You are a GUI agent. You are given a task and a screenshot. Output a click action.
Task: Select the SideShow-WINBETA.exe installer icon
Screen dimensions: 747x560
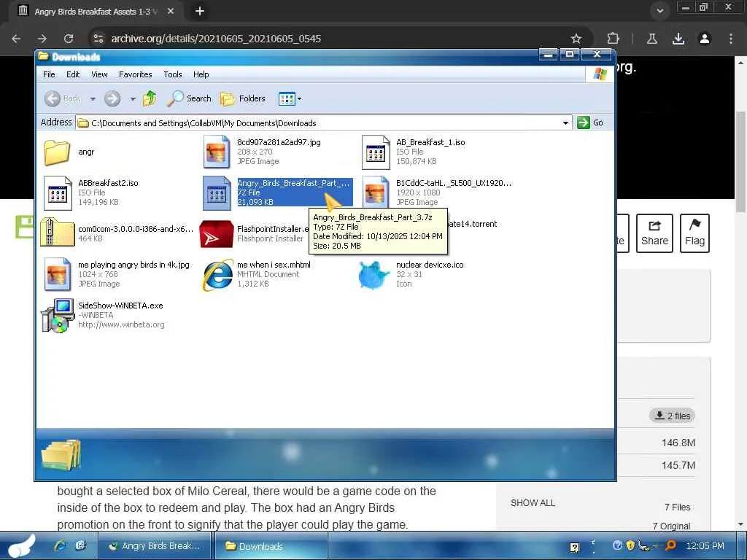(57, 315)
